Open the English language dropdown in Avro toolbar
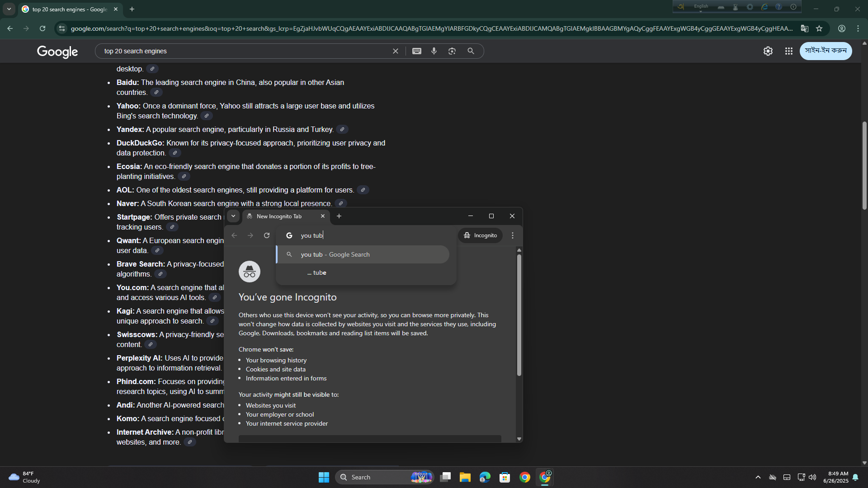This screenshot has height=488, width=868. click(x=701, y=7)
